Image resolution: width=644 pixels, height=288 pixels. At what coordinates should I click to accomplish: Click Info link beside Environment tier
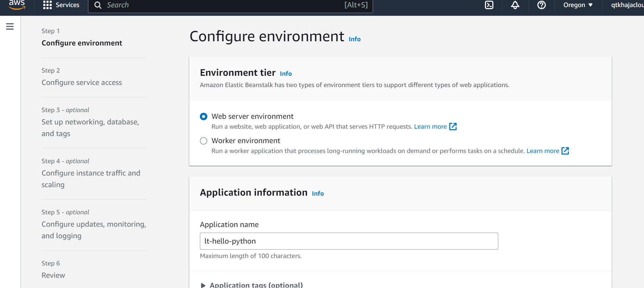coord(286,74)
